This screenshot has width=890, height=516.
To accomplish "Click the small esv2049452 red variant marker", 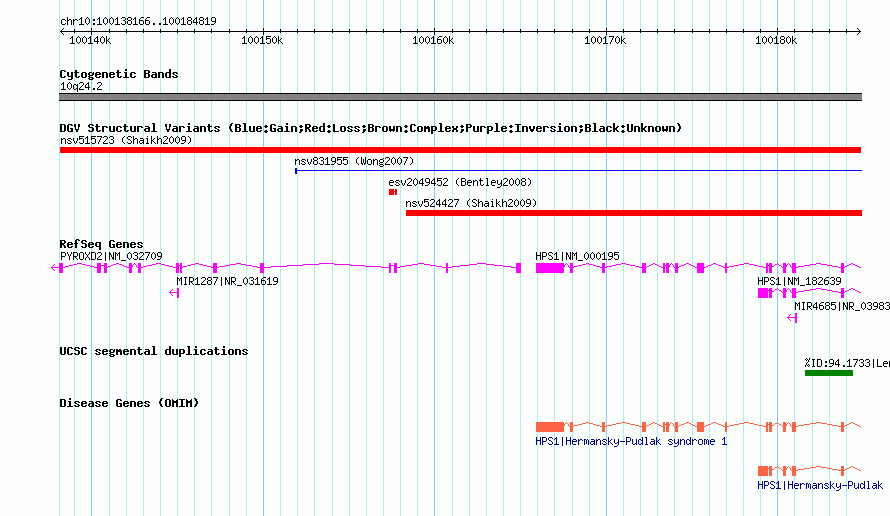I will [x=393, y=192].
